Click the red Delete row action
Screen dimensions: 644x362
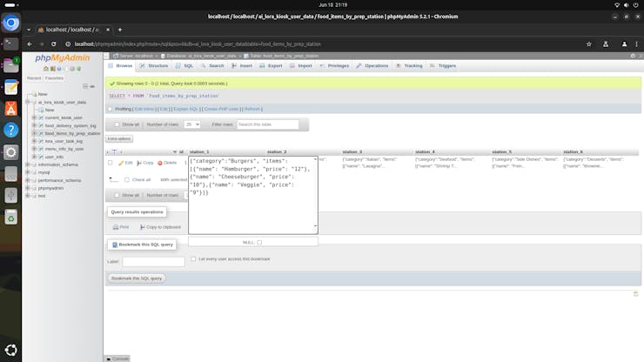pos(167,163)
